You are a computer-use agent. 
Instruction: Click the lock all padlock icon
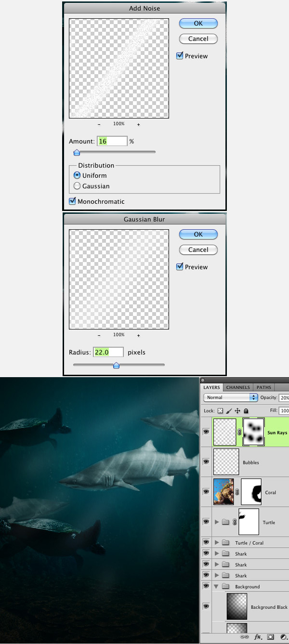click(246, 411)
